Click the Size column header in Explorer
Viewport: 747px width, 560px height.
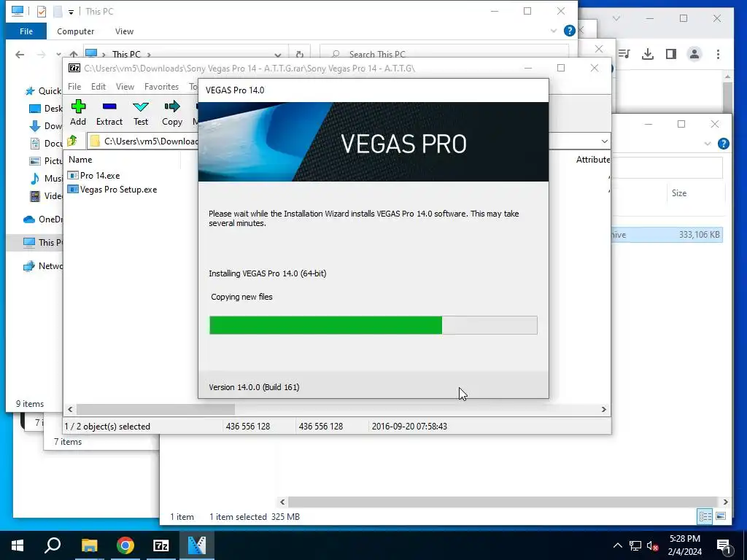[679, 192]
